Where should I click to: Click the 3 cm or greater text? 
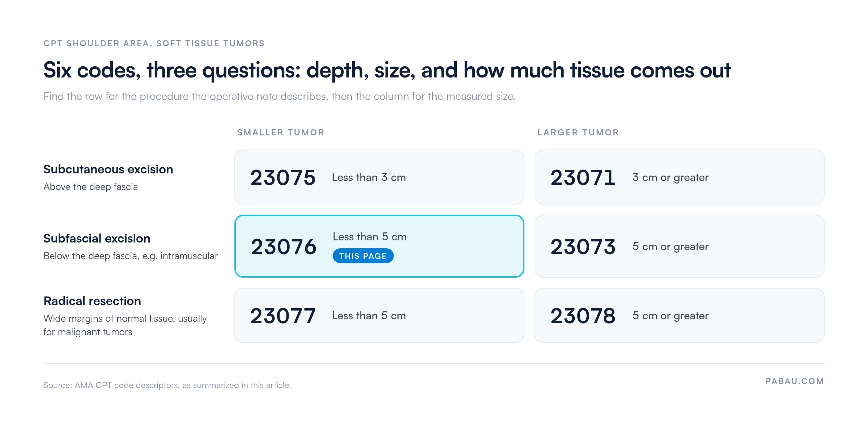670,177
